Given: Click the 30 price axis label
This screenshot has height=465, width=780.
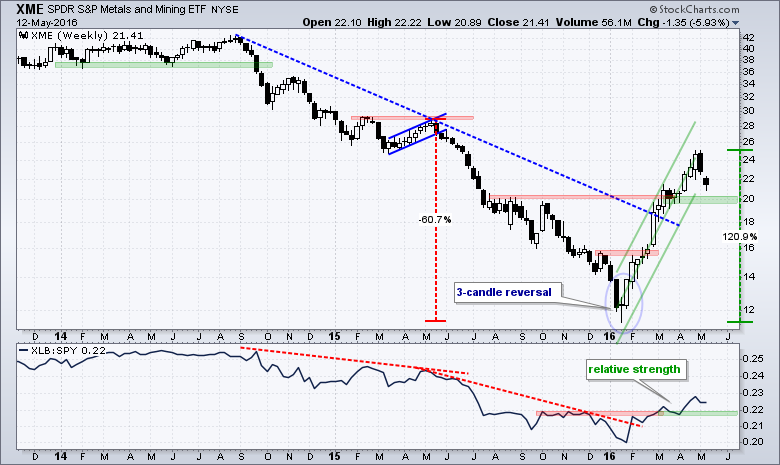Looking at the screenshot, I should point(748,110).
